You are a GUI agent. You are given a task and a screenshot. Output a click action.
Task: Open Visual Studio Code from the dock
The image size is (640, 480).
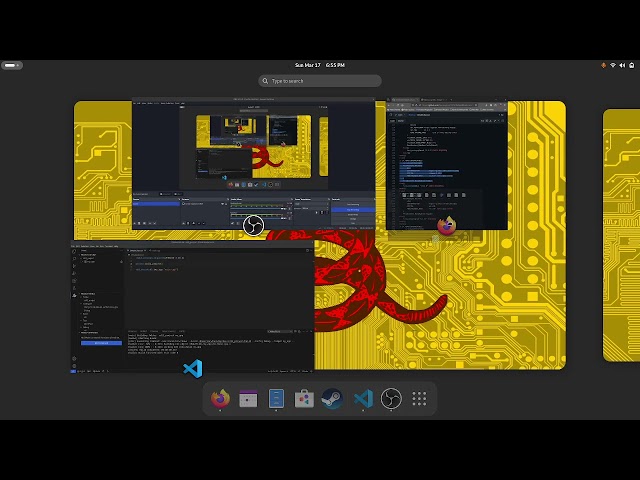pos(363,398)
